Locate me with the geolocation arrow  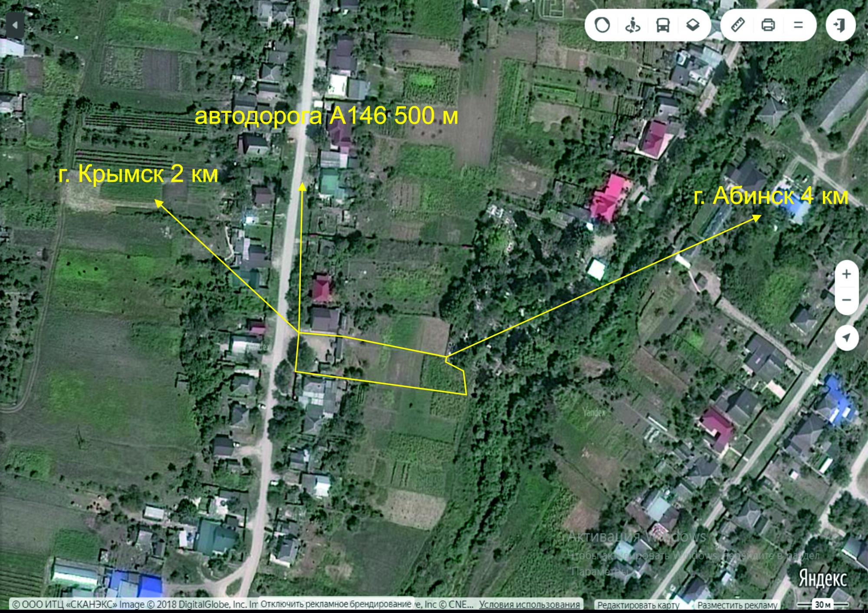tap(846, 337)
